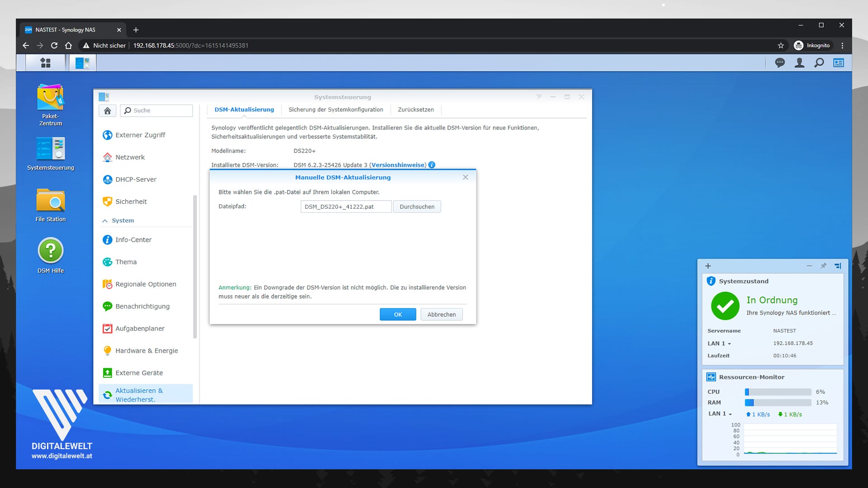Open the Versionshinweise link

pos(398,165)
